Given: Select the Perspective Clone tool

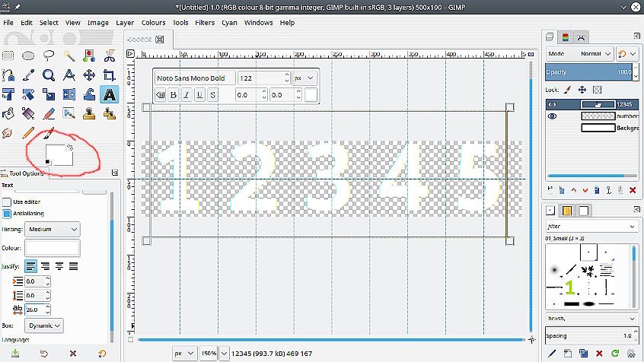Looking at the screenshot, I should (110, 113).
